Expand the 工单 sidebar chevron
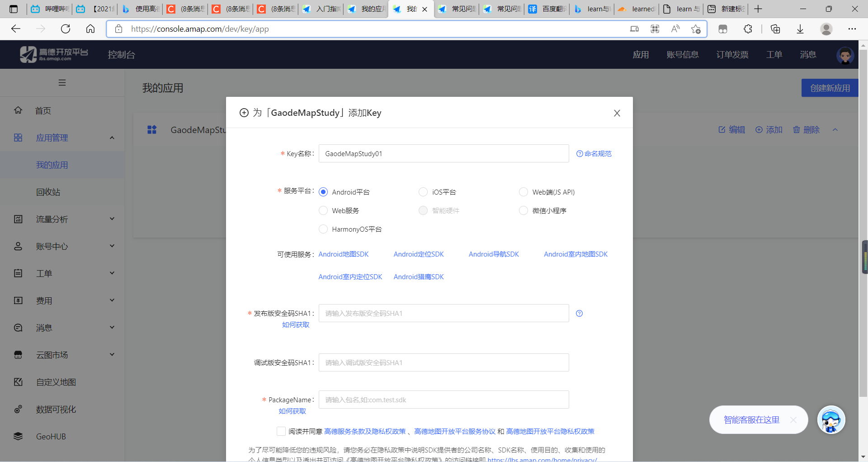This screenshot has height=462, width=868. [x=112, y=273]
